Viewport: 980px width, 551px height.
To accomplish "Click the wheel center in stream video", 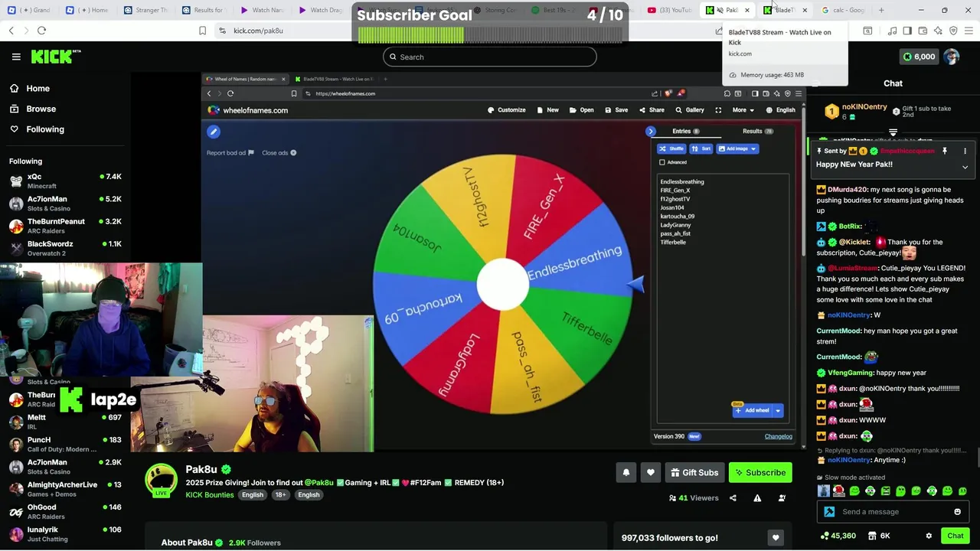I will [502, 283].
